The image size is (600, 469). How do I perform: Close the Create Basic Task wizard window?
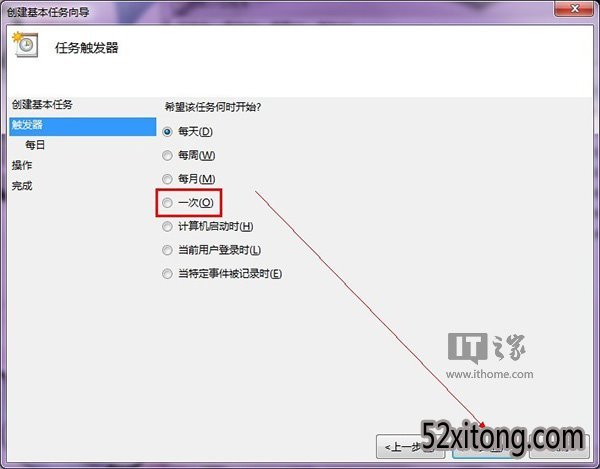click(x=574, y=8)
